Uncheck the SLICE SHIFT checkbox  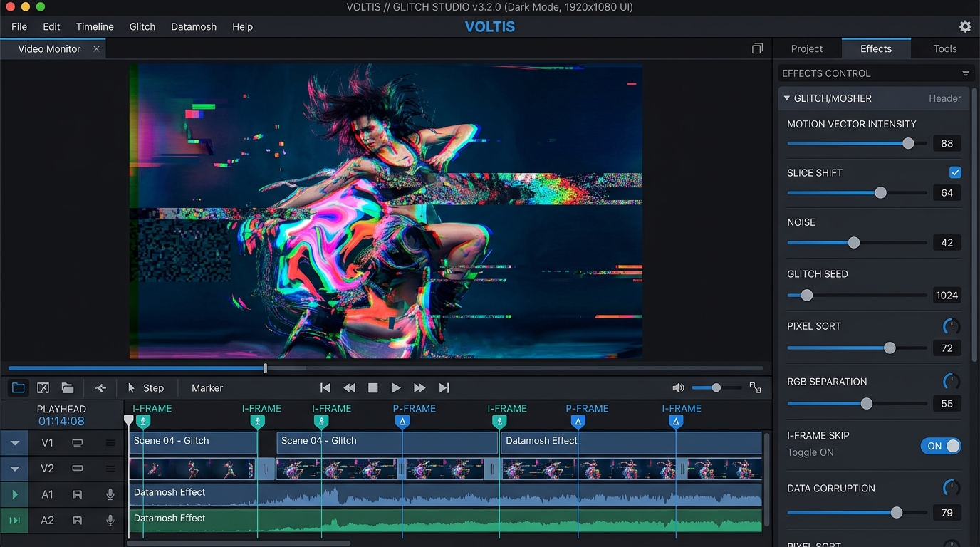coord(955,172)
